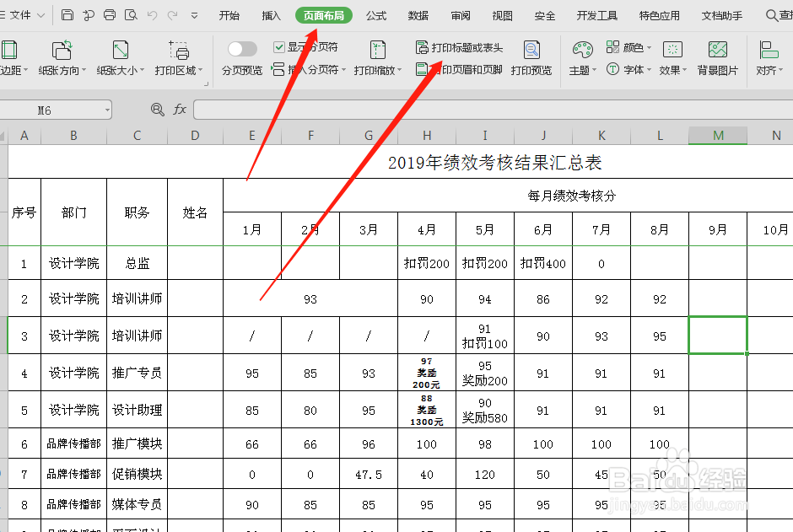Click the cell 扣罚400
The width and height of the screenshot is (793, 532).
(x=543, y=263)
